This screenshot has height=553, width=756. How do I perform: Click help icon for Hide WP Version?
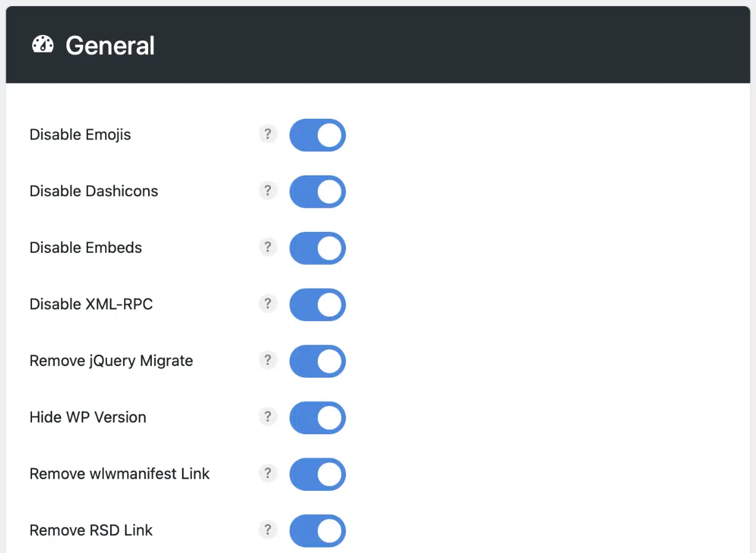267,417
